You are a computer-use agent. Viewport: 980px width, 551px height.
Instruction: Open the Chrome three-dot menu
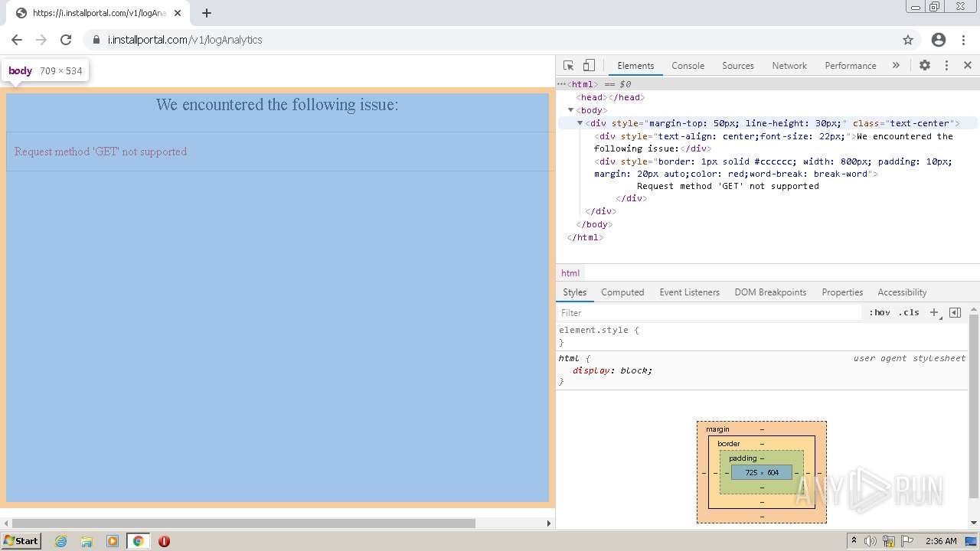[962, 40]
